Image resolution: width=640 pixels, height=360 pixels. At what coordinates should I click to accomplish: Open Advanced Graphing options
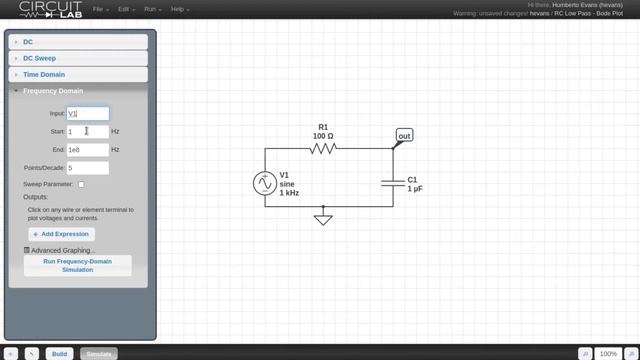click(x=60, y=250)
